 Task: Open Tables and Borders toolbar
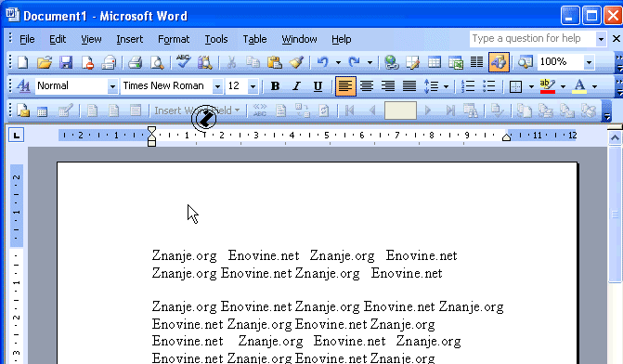click(413, 62)
